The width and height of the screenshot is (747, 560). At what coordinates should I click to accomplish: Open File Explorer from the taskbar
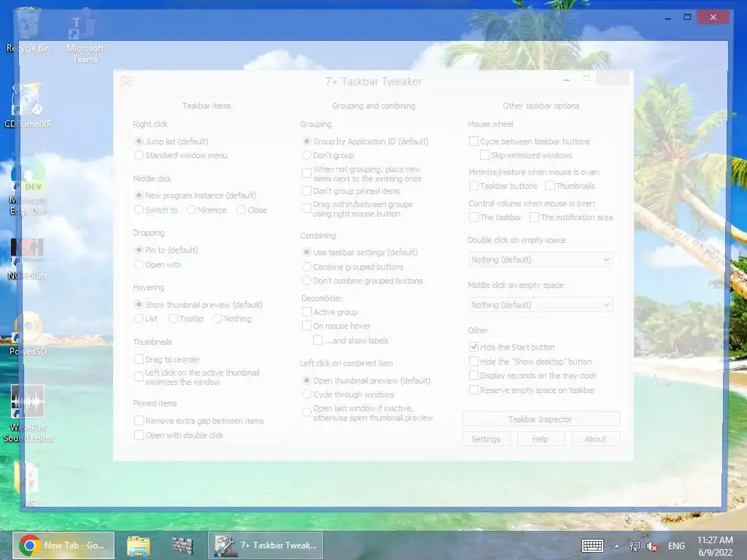tap(138, 545)
